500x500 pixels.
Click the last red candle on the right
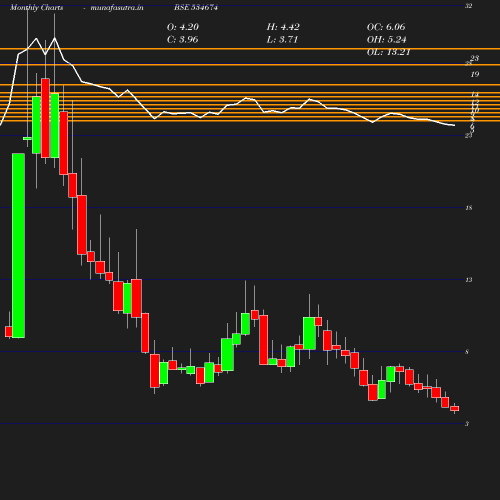click(455, 408)
